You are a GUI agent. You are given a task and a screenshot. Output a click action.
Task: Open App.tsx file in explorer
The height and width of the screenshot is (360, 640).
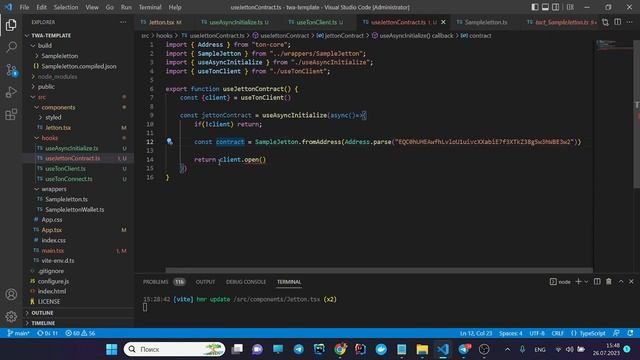point(51,230)
